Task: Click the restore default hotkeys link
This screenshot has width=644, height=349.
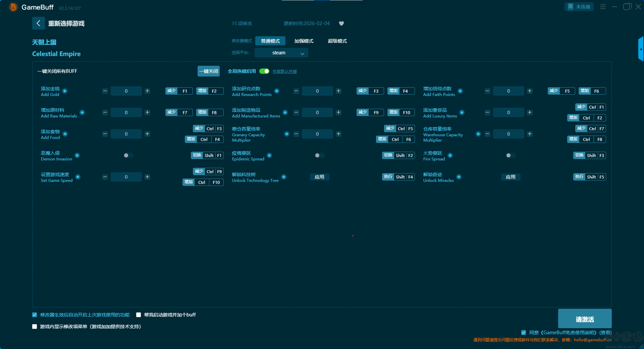Action: (x=284, y=71)
